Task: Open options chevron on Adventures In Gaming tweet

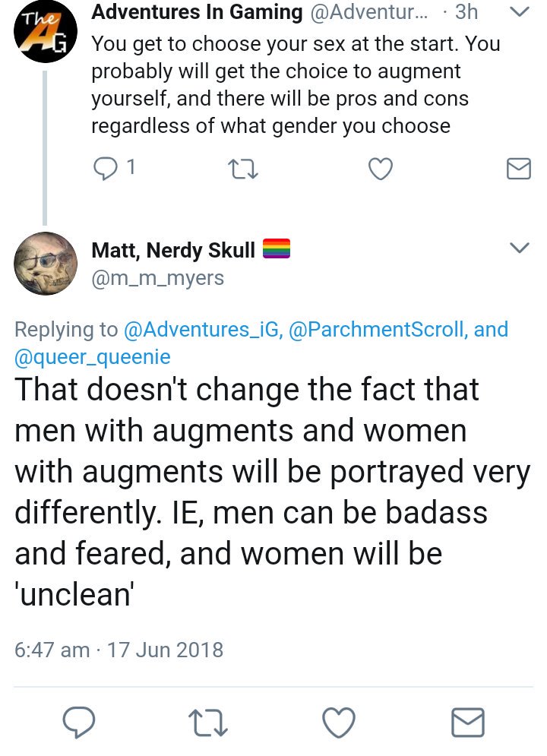Action: [520, 11]
